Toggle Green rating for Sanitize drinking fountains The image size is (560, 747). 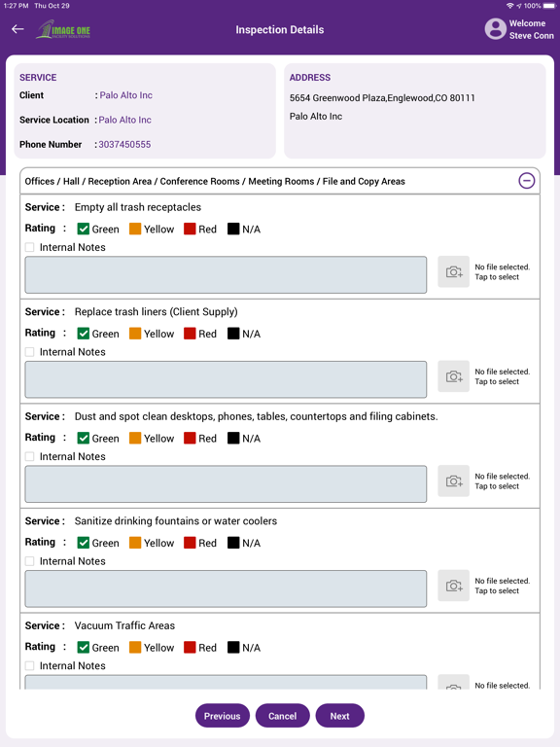point(84,543)
